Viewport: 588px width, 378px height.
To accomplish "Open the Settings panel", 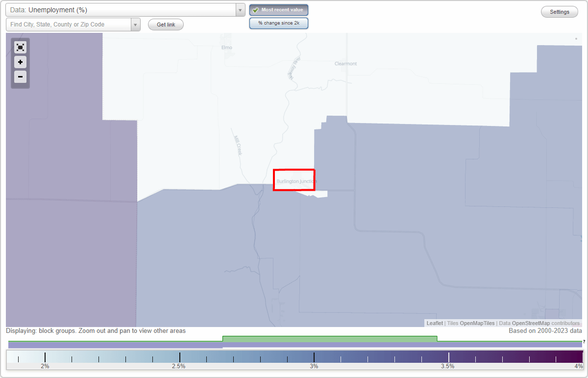I will [559, 11].
